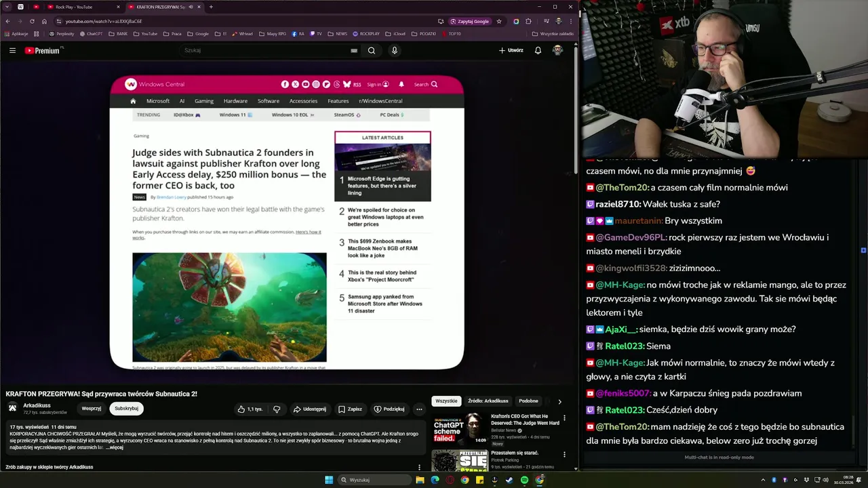
Task: Expand the BANK bookmark folder
Action: point(118,33)
